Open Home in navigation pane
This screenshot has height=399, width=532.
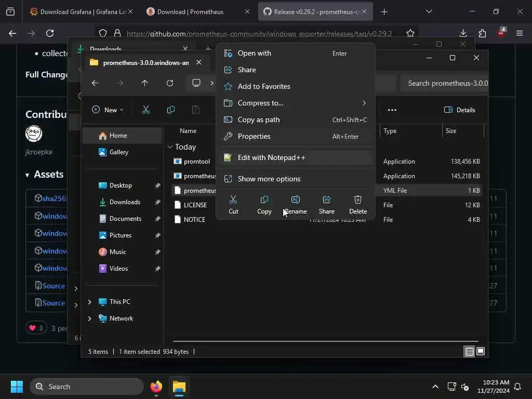(123, 136)
